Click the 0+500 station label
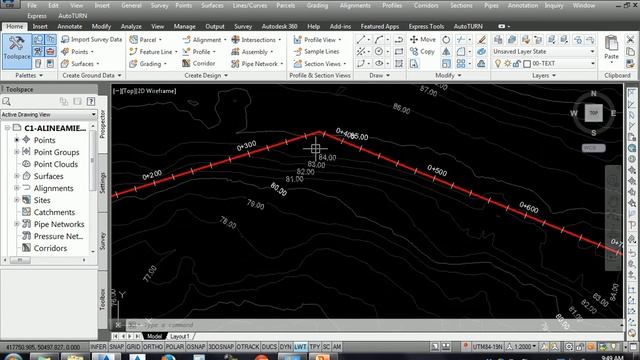Image resolution: width=640 pixels, height=360 pixels. [437, 170]
